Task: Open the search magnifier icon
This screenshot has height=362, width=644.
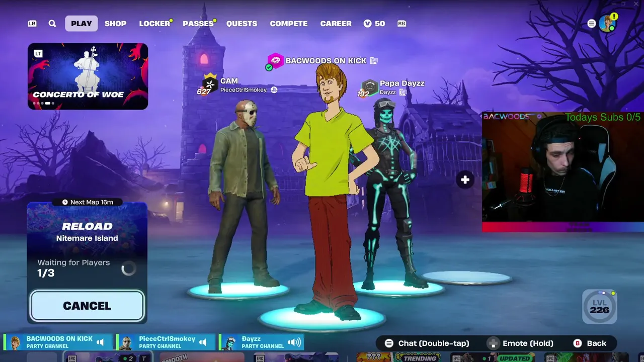Action: tap(52, 24)
